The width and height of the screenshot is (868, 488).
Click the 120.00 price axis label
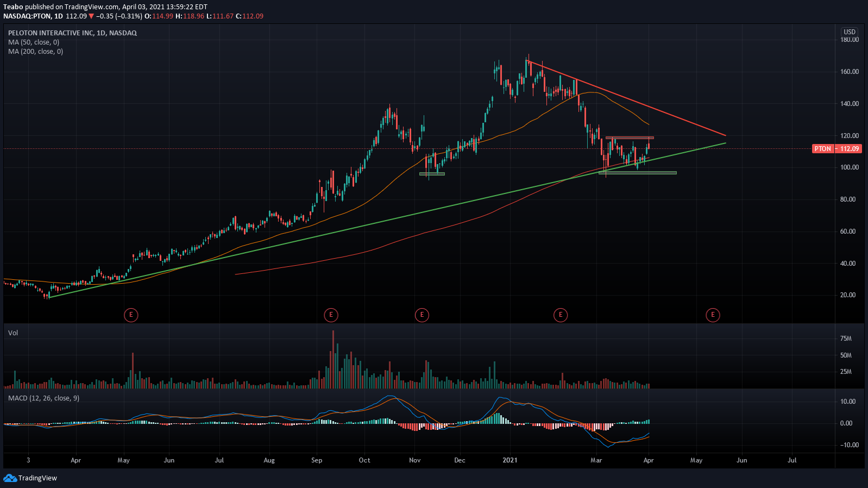pyautogui.click(x=850, y=136)
